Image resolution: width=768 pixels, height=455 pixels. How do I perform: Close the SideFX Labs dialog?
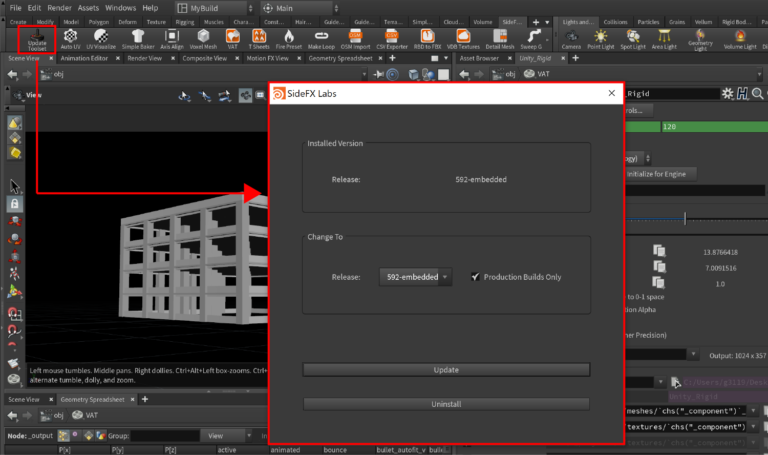tap(612, 93)
